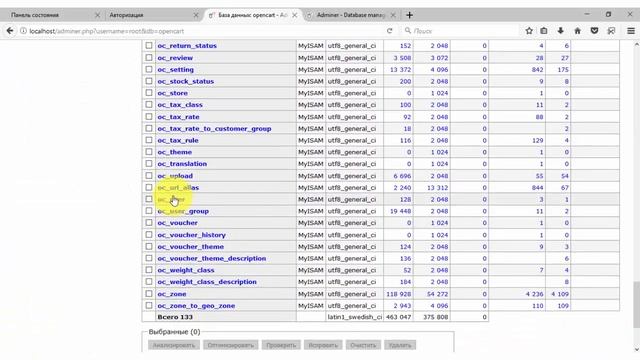Open the bookmarks list icon
640x360 pixels.
click(544, 31)
